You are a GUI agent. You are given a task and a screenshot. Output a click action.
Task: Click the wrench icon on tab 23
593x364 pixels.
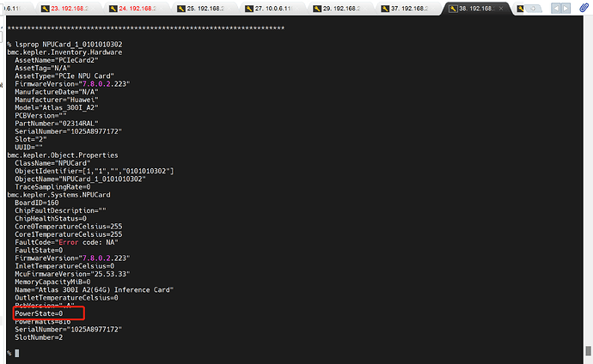(45, 9)
